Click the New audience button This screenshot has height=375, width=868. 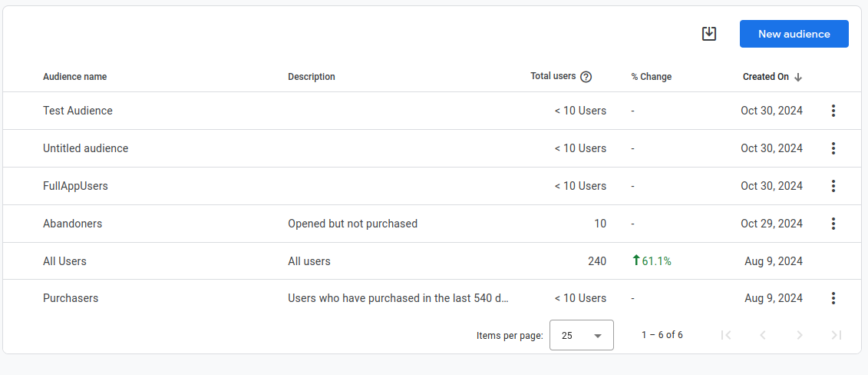coord(794,34)
